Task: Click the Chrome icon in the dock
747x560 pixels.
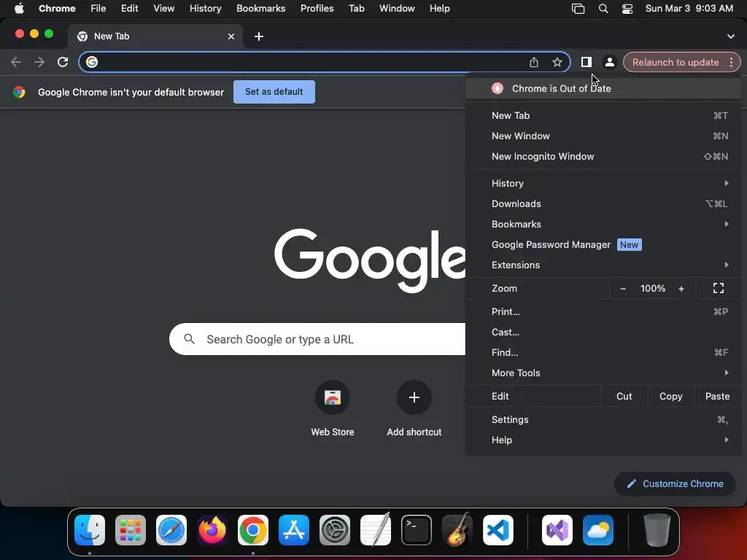Action: coord(253,530)
